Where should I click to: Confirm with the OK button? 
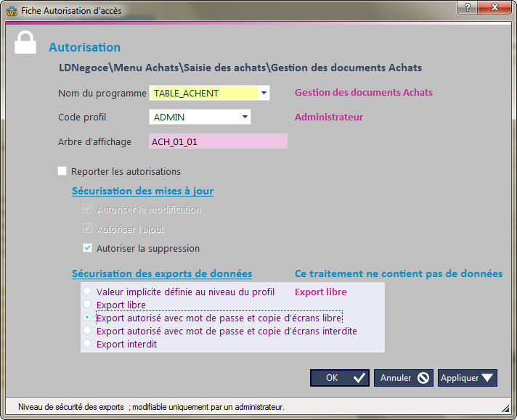[x=340, y=378]
